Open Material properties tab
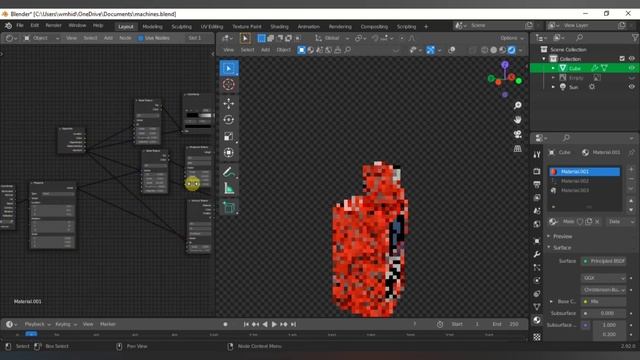 pos(537,320)
